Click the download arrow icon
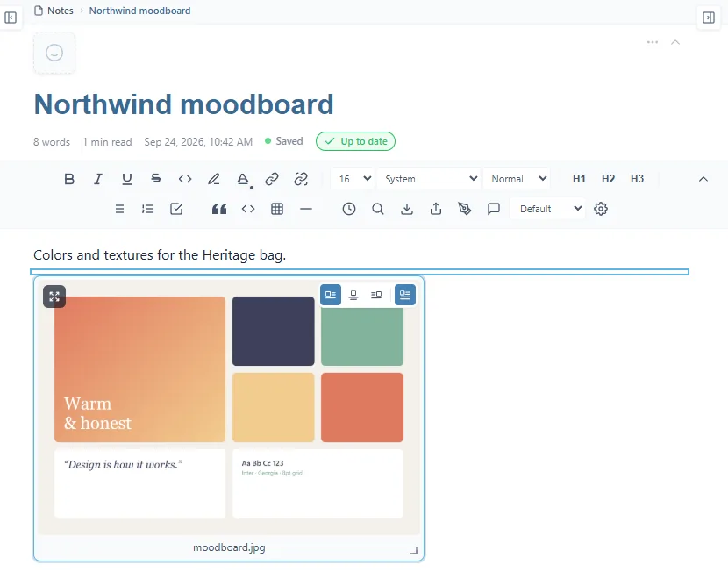This screenshot has height=579, width=728. (x=407, y=209)
